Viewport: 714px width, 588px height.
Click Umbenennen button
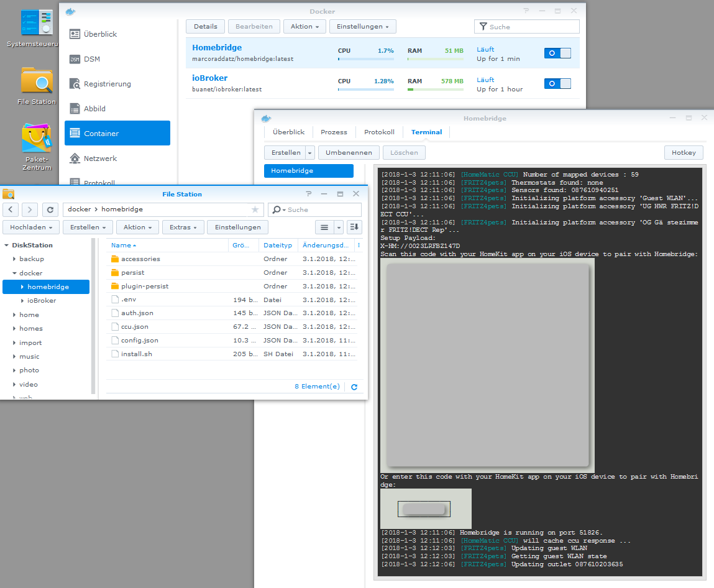[x=349, y=152]
